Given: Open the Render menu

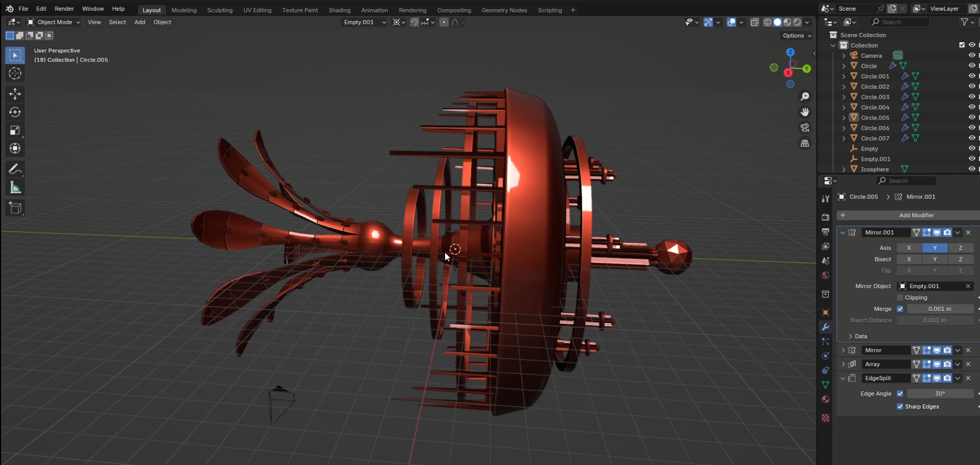Looking at the screenshot, I should coord(64,9).
